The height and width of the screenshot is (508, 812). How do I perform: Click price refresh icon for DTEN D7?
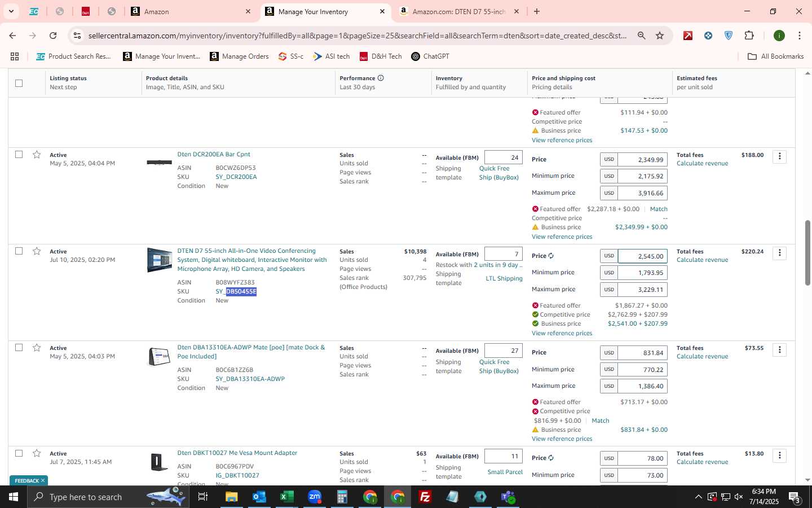[x=551, y=256]
